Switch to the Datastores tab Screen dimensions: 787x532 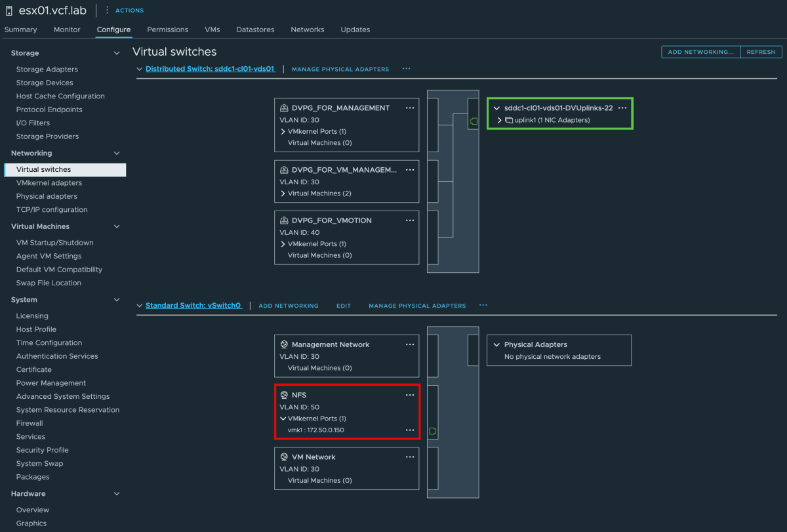[x=255, y=30]
